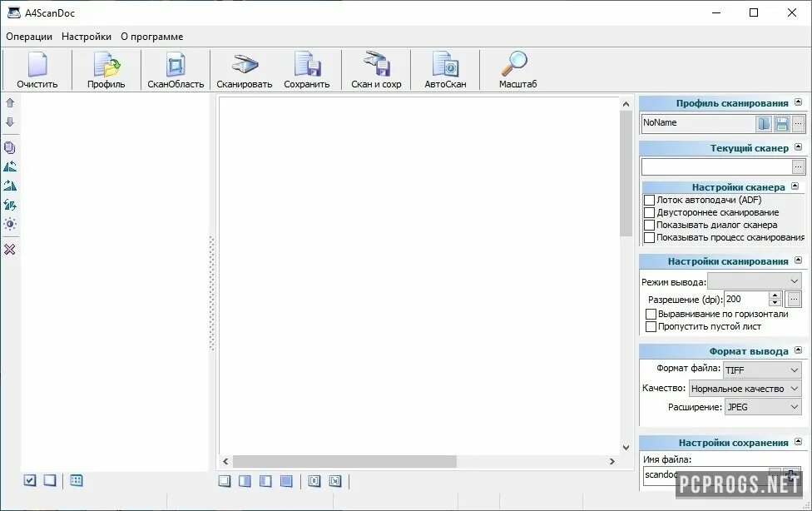The height and width of the screenshot is (511, 812).
Task: Open the brightness adjustment icon
Action: (x=10, y=224)
